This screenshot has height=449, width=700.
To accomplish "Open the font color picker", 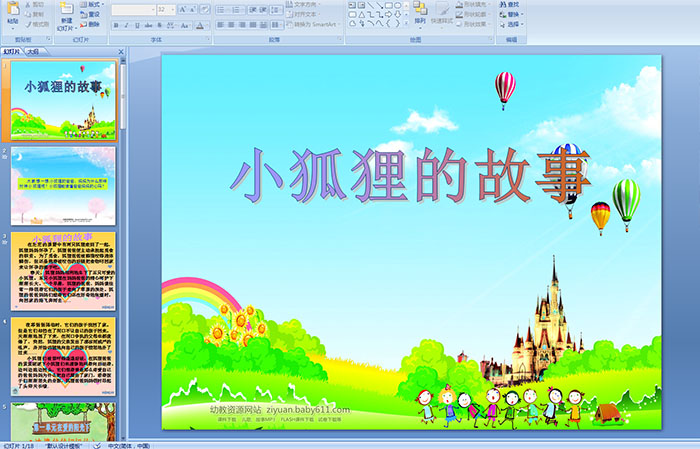I will (x=204, y=25).
